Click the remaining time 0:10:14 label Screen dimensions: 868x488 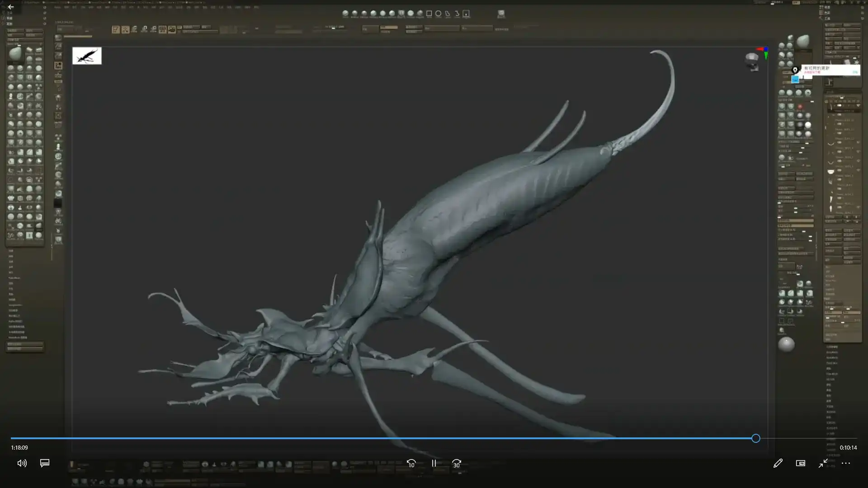[848, 447]
